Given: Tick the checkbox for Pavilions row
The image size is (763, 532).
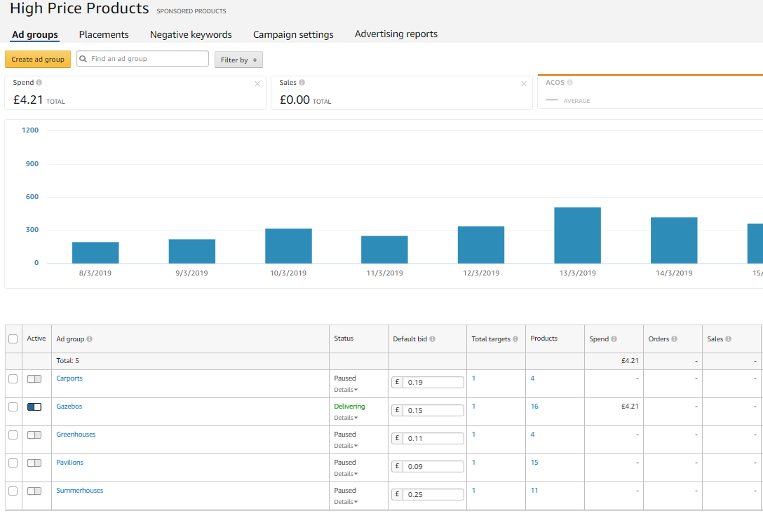Looking at the screenshot, I should pyautogui.click(x=13, y=463).
